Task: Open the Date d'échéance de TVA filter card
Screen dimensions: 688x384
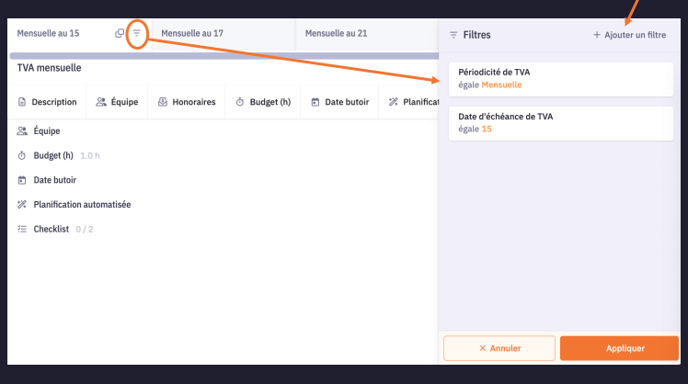Action: tap(561, 123)
